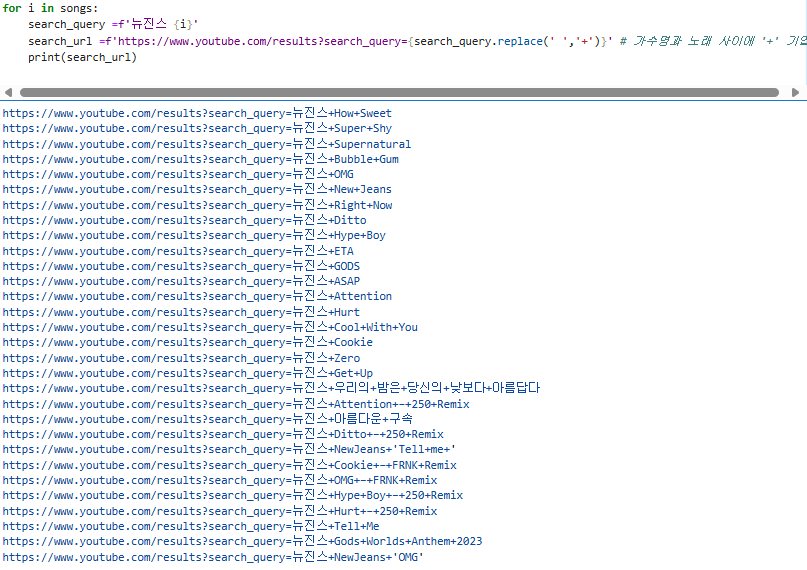The image size is (807, 570).
Task: Click the print(search_url) line
Action: [82, 57]
